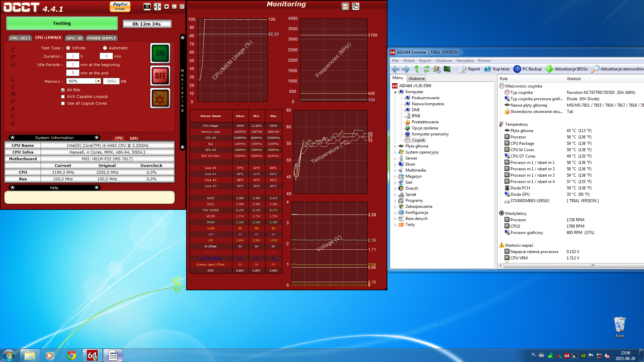Open the Memory percentage dropdown
Image resolution: width=644 pixels, height=362 pixels.
pyautogui.click(x=98, y=81)
